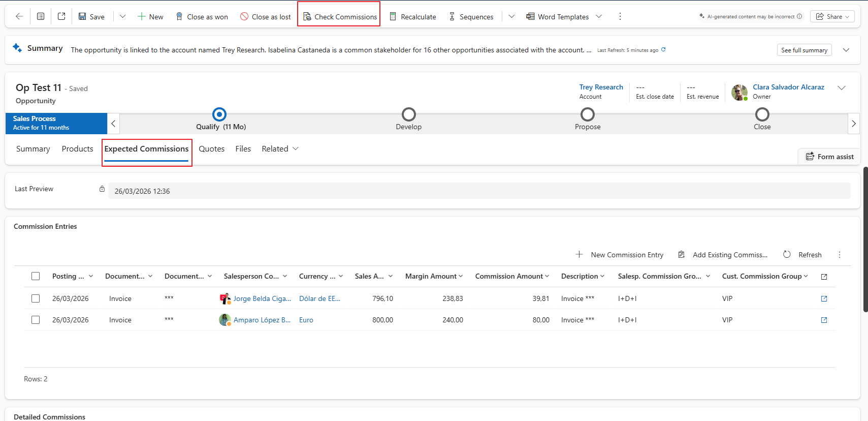This screenshot has height=421, width=868.
Task: Click New to create a record
Action: (150, 17)
